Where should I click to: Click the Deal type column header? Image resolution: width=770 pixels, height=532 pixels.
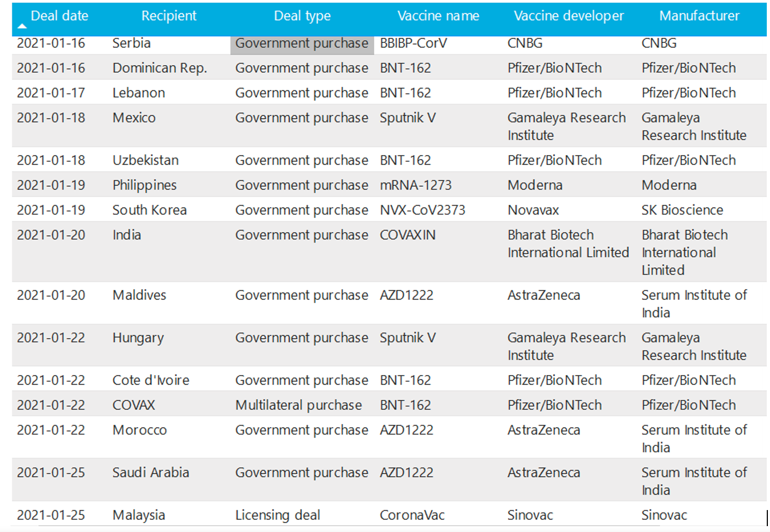[302, 16]
